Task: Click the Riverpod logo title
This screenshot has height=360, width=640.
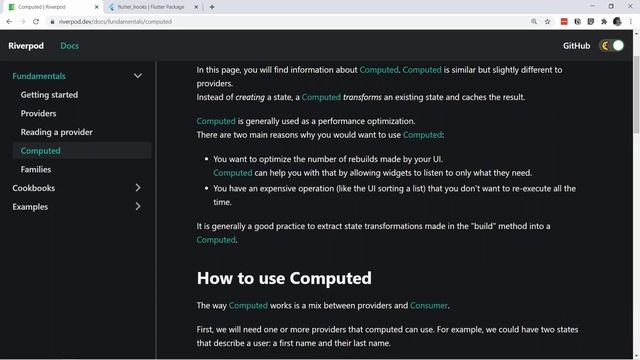Action: click(26, 46)
